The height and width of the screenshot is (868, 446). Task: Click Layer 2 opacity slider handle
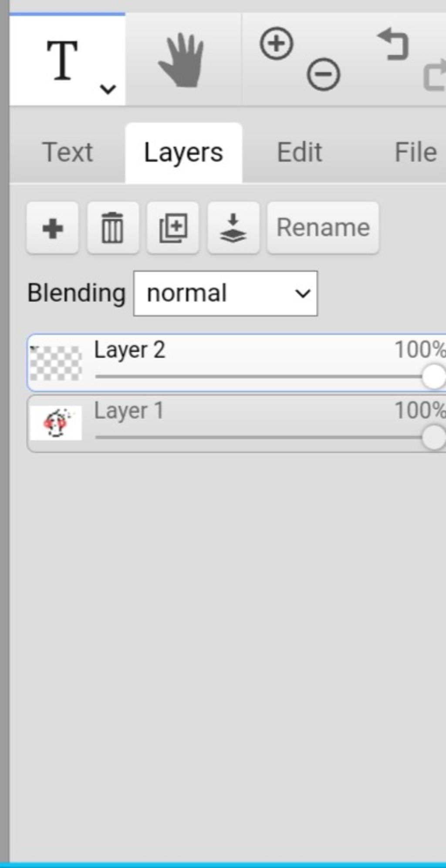click(x=433, y=377)
